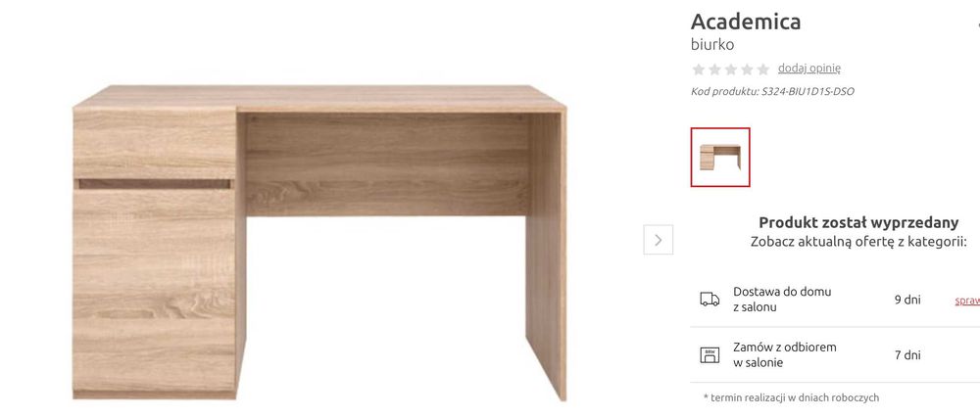Select the desk thumbnail with red border
Viewport: 980px width, 418px height.
pos(720,158)
